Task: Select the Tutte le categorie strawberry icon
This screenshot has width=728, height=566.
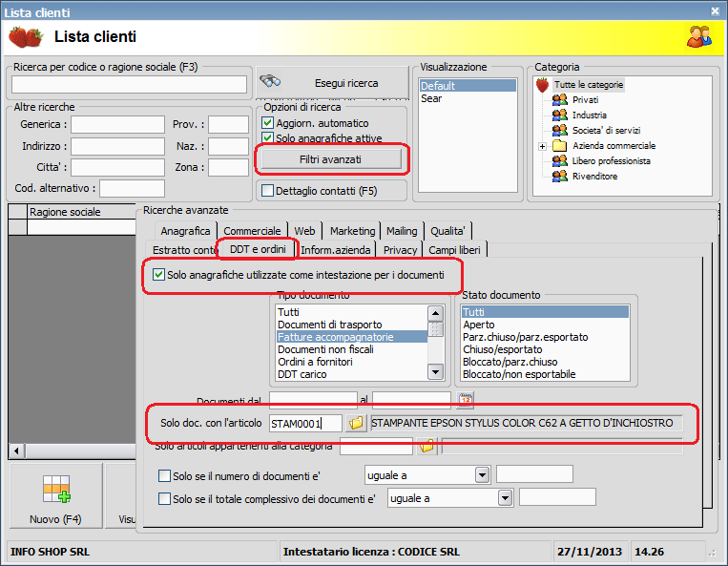Action: pos(542,85)
